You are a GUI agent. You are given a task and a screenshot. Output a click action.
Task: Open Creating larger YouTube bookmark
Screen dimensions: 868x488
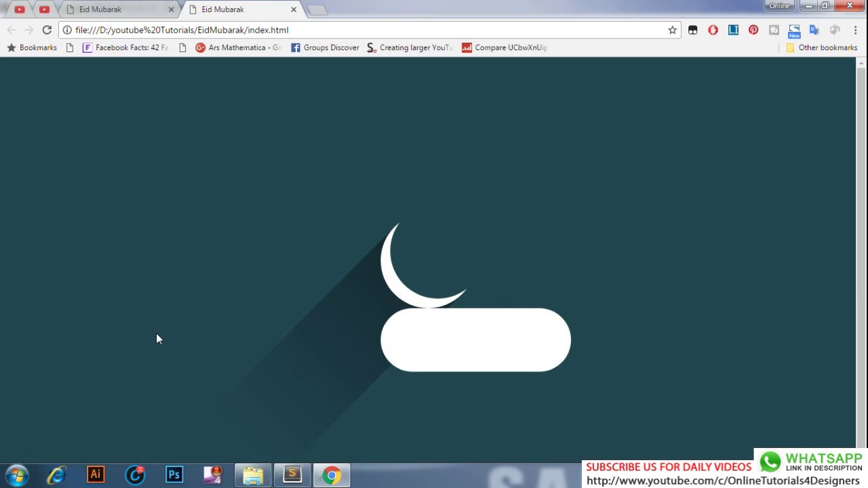[x=410, y=47]
